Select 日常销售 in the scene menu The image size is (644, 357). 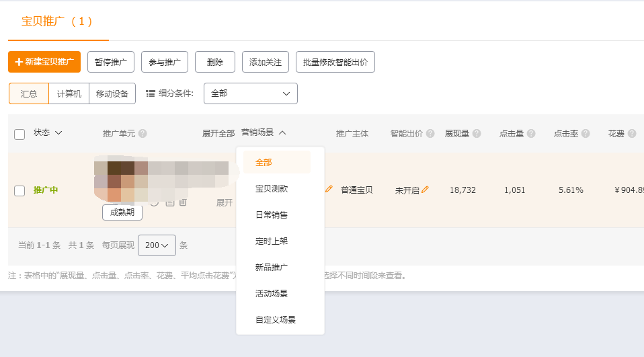pos(272,215)
